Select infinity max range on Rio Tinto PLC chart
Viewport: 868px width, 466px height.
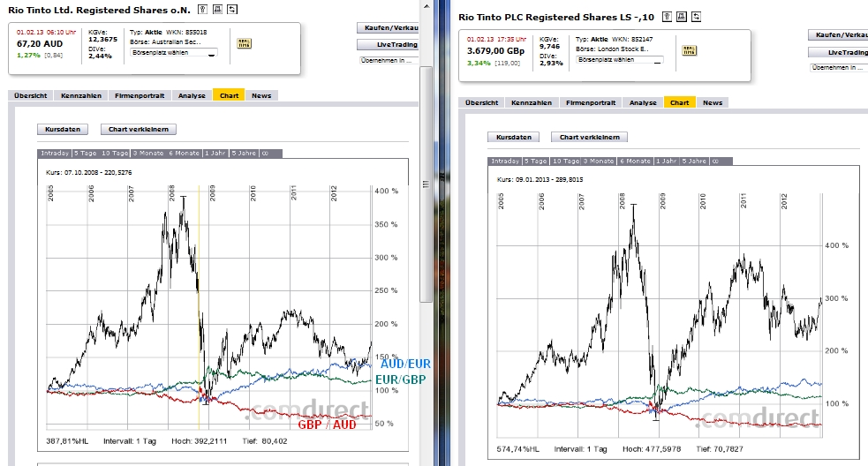click(x=716, y=161)
